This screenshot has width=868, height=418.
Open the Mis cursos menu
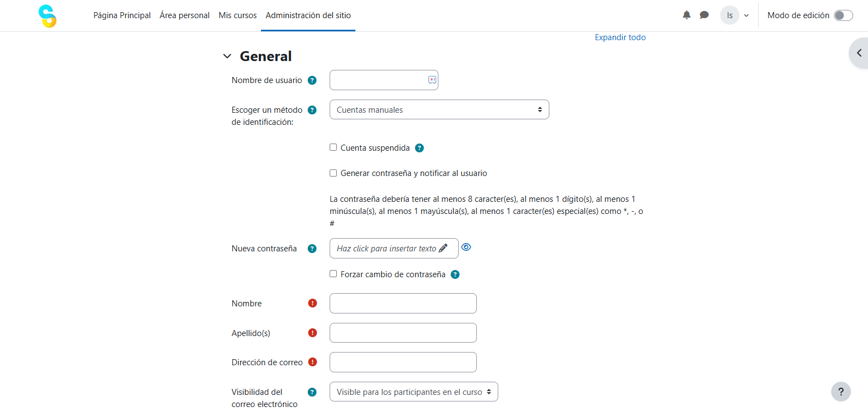pyautogui.click(x=237, y=15)
